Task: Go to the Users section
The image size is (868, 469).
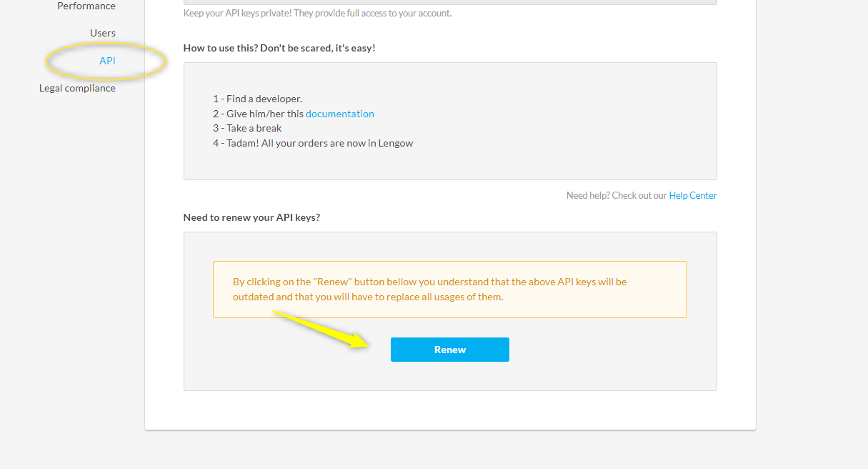Action: pos(102,33)
